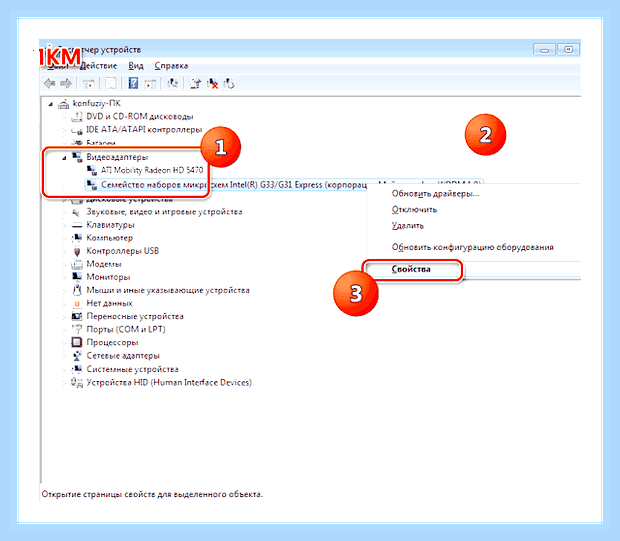Click Scan for hardware changes icon
The height and width of the screenshot is (541, 620).
(x=173, y=83)
